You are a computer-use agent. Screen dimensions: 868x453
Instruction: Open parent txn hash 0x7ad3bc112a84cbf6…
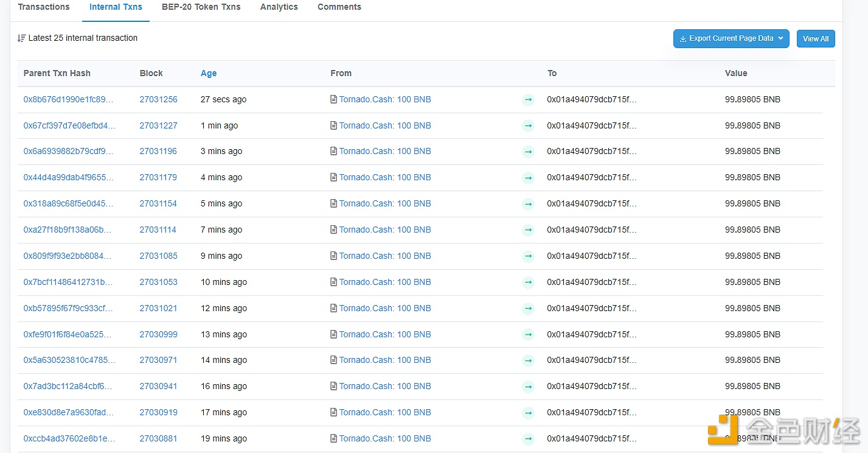click(x=68, y=386)
